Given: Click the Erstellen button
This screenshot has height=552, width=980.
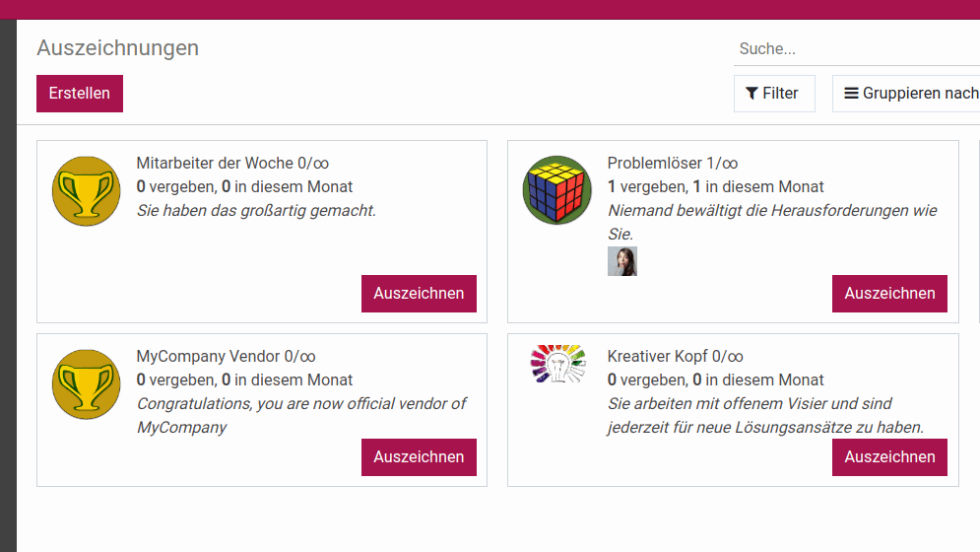Looking at the screenshot, I should (80, 94).
